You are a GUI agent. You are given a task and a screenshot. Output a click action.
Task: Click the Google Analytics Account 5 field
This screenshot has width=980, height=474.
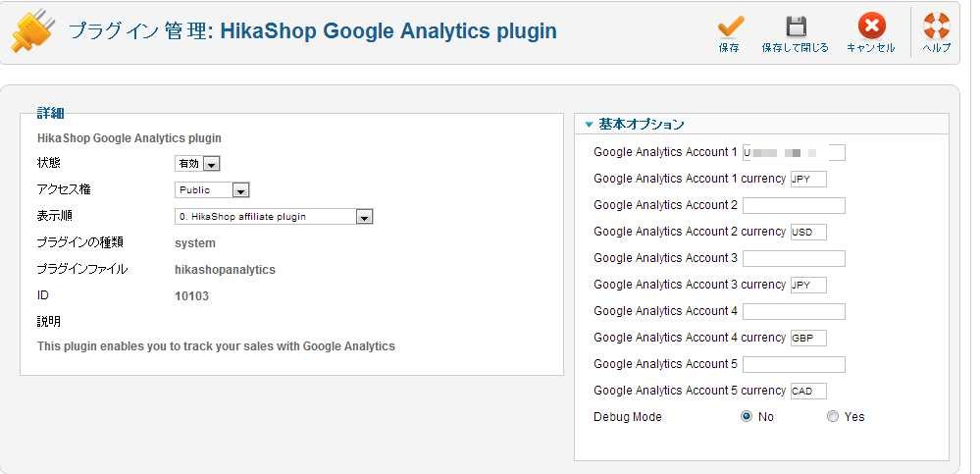794,364
